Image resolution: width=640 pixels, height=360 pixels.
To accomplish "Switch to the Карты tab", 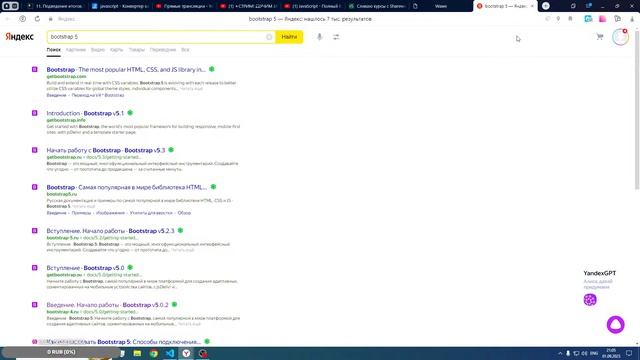I will coord(116,50).
